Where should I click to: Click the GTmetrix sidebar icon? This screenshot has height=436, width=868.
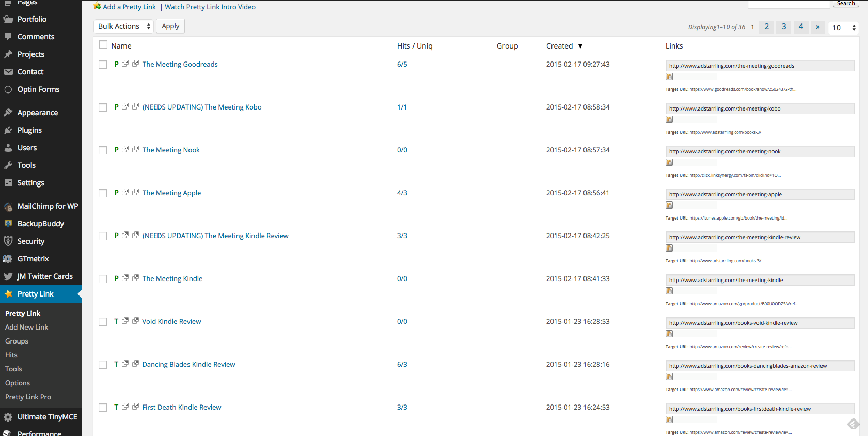pyautogui.click(x=8, y=259)
